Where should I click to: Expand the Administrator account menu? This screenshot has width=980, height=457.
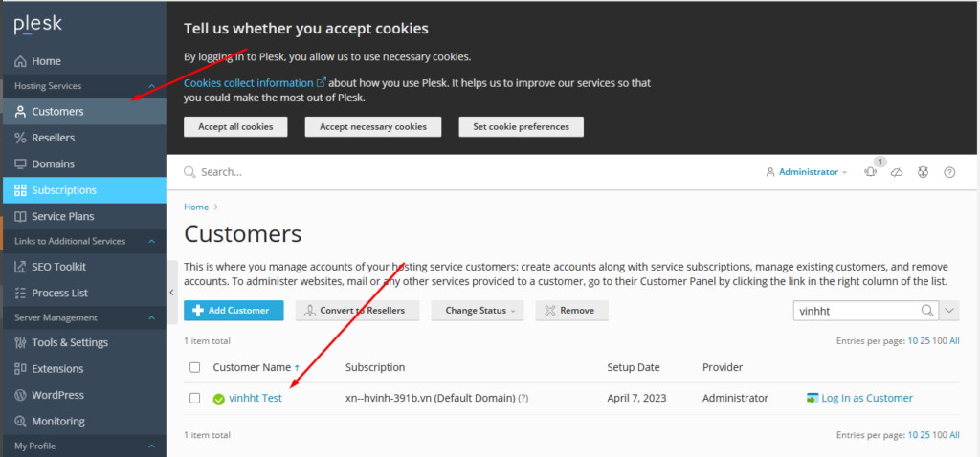pyautogui.click(x=808, y=172)
